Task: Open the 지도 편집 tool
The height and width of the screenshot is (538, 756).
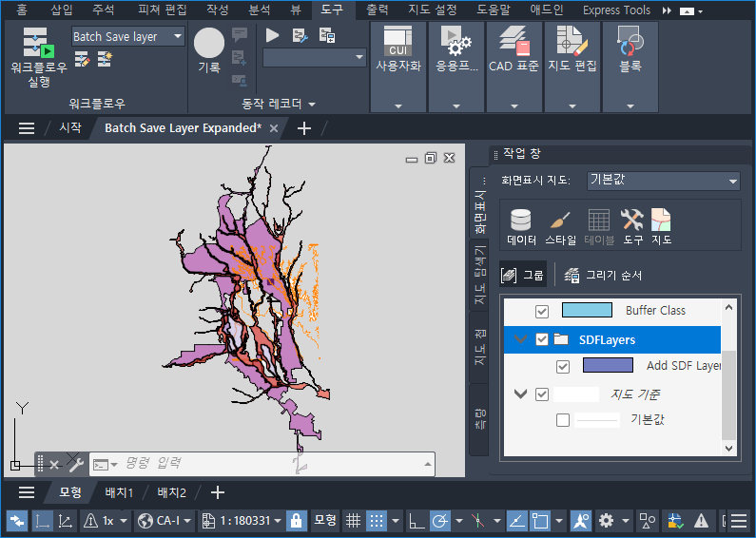Action: click(x=572, y=49)
